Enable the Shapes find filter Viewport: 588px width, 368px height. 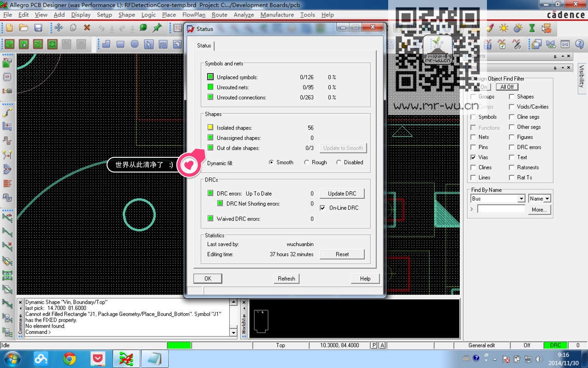pyautogui.click(x=512, y=97)
